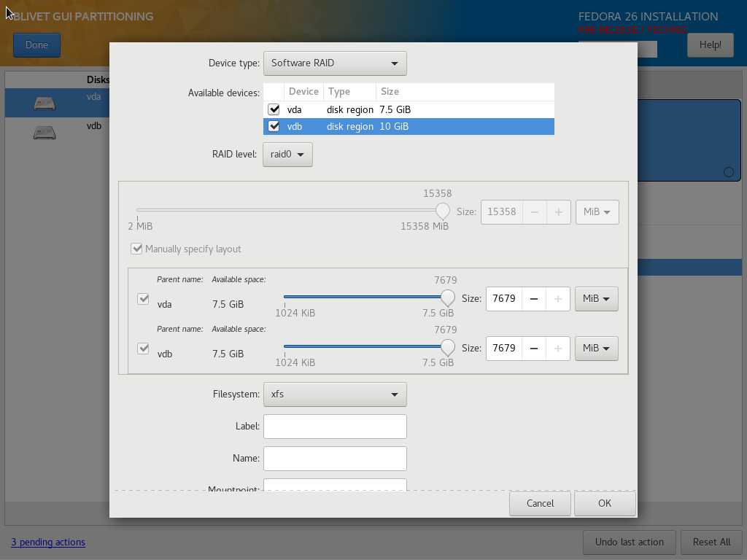This screenshot has height=560, width=747.
Task: Open the Filesystem xfs dropdown
Action: [335, 394]
